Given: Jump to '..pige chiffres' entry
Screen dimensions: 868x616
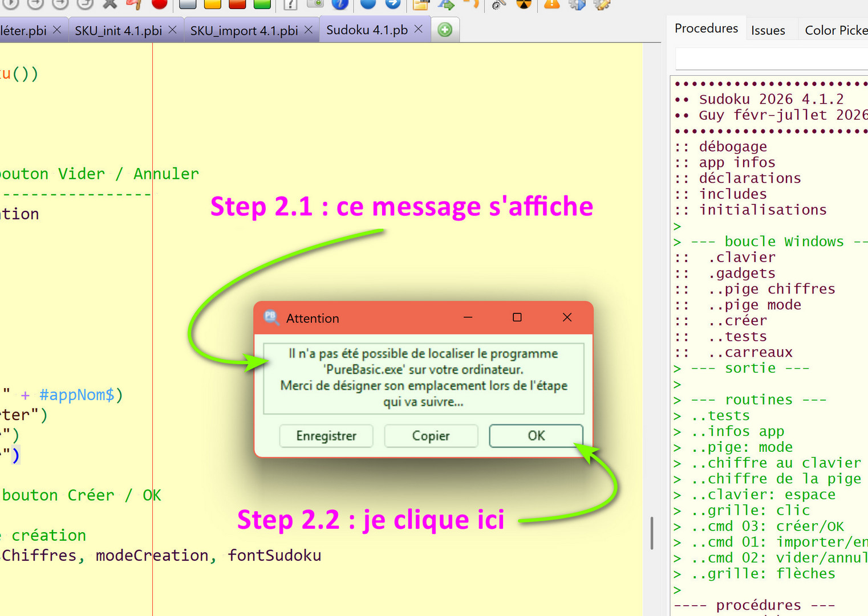Looking at the screenshot, I should click(771, 289).
